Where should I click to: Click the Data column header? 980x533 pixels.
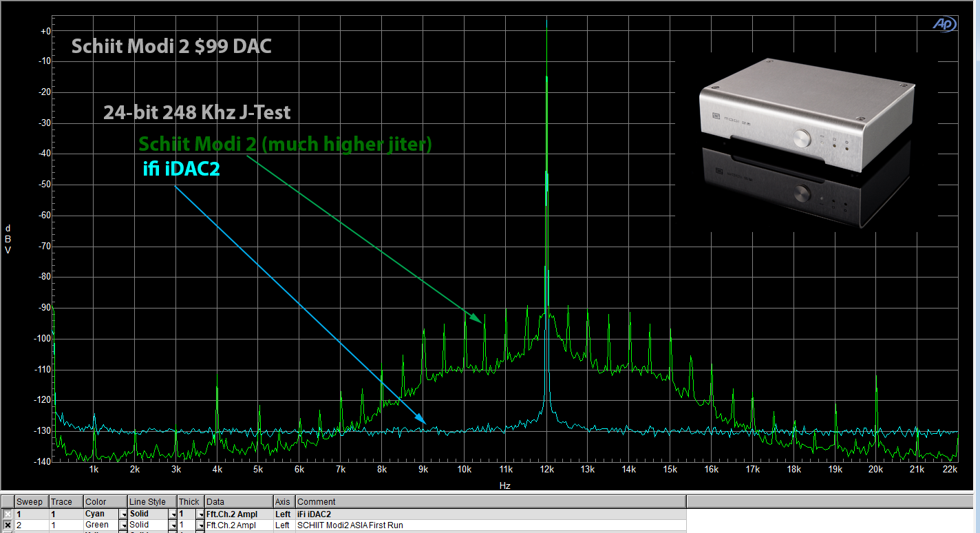(x=239, y=501)
